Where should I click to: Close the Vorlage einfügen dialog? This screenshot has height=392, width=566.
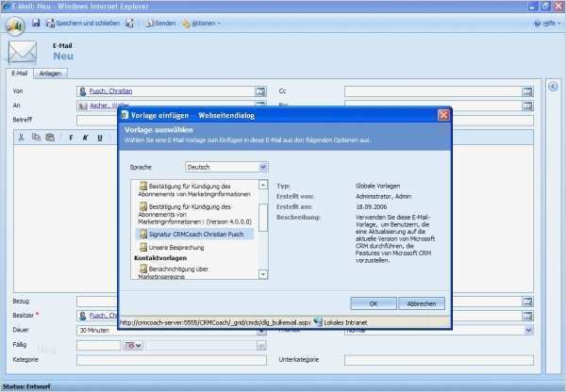443,115
